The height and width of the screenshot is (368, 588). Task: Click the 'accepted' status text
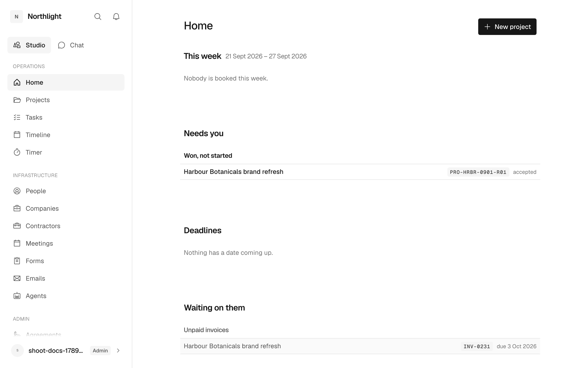525,172
